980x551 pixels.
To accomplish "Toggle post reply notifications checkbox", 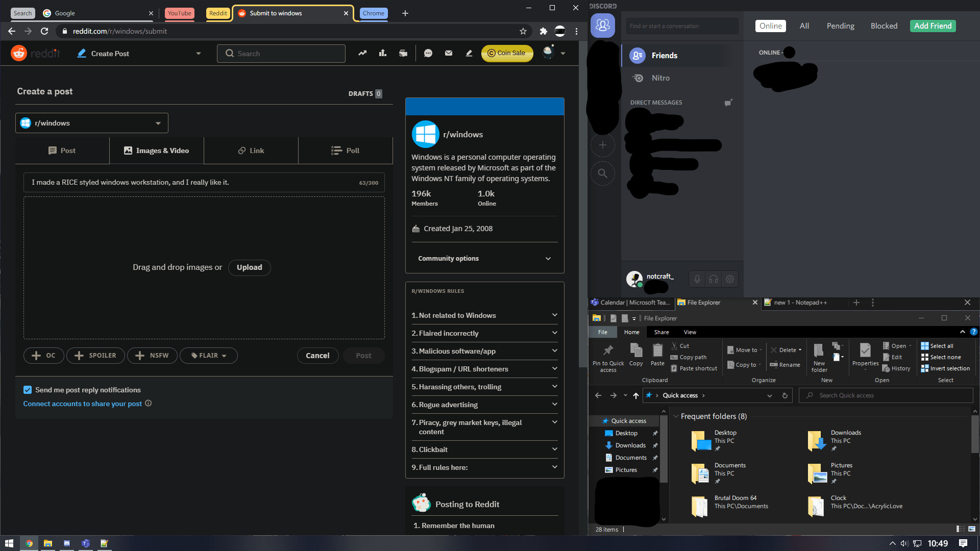I will pos(28,390).
